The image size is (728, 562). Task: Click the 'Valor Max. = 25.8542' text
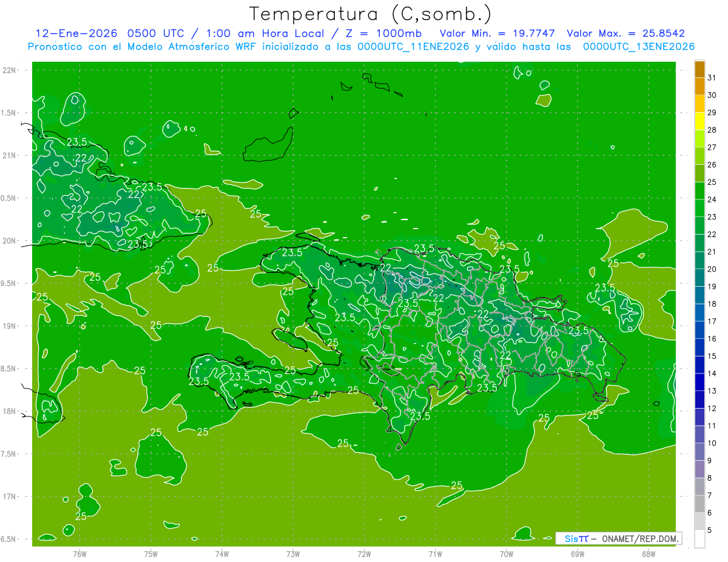point(625,33)
